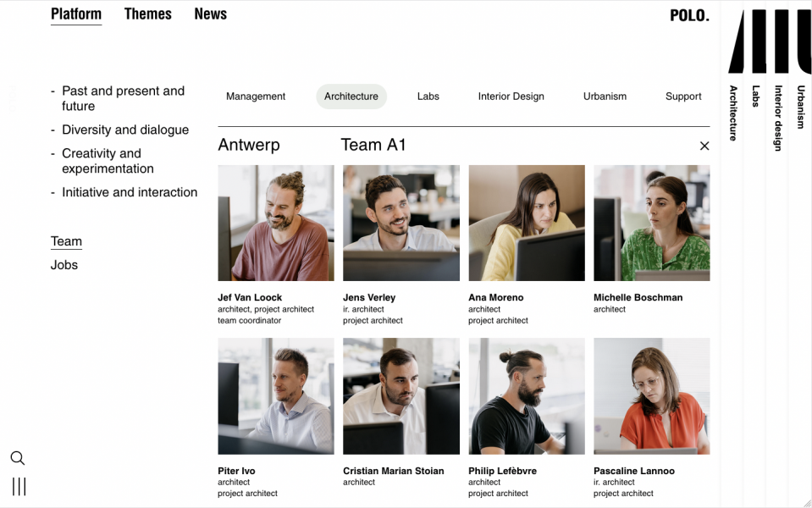The height and width of the screenshot is (508, 812).
Task: Click the name Michelle Boschman
Action: pyautogui.click(x=638, y=297)
